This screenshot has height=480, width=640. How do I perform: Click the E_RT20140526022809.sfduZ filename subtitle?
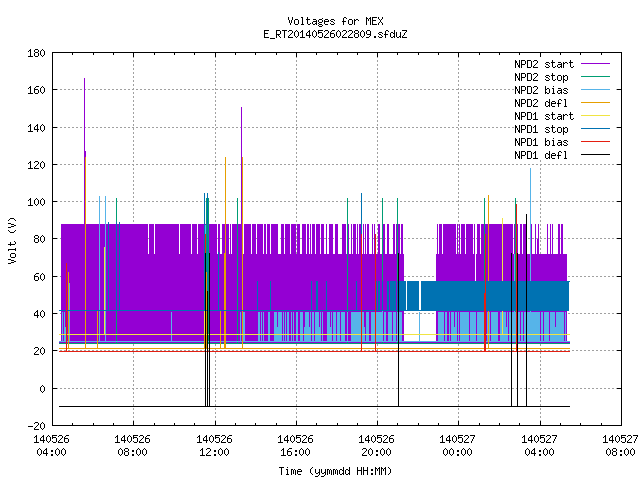click(x=335, y=34)
